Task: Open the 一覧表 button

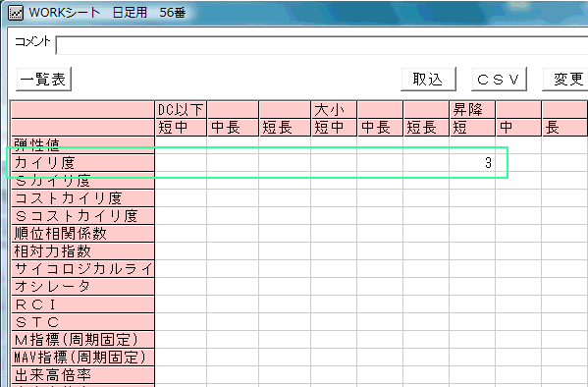Action: [44, 80]
